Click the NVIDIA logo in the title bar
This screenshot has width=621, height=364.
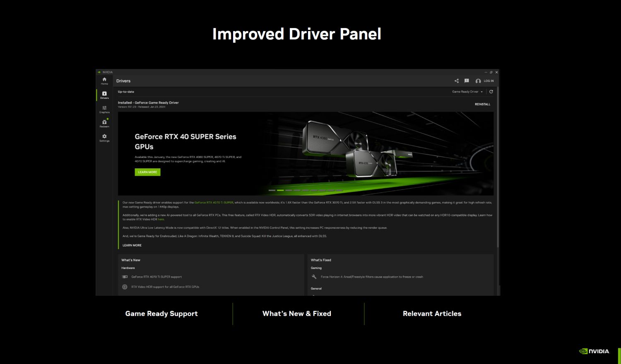(x=99, y=72)
